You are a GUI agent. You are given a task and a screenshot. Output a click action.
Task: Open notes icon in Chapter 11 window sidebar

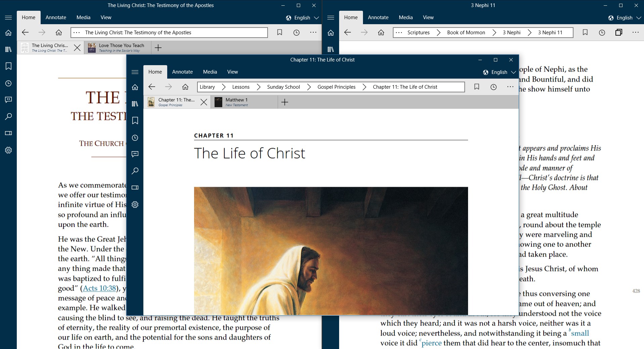135,154
